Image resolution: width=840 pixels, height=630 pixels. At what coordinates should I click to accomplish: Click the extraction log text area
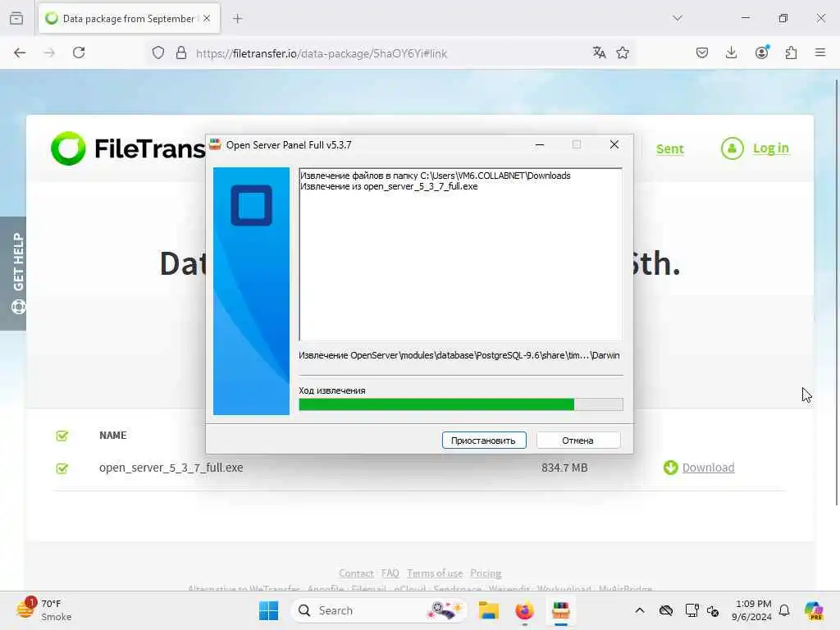461,254
